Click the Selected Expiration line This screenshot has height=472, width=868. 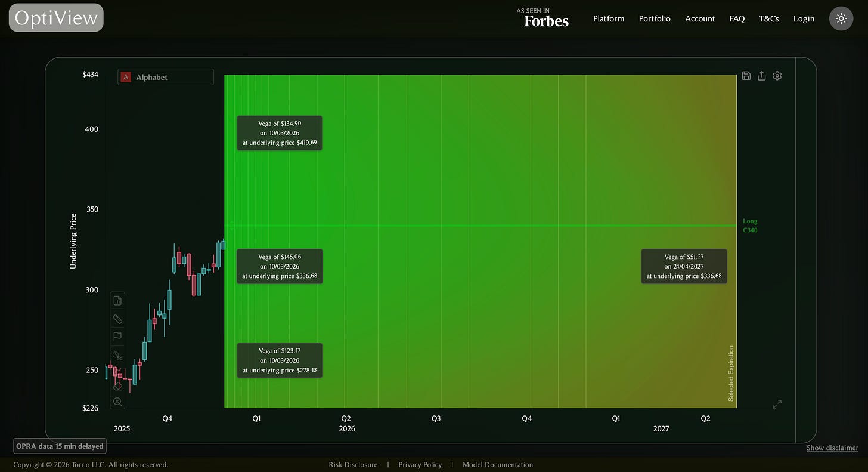point(737,241)
